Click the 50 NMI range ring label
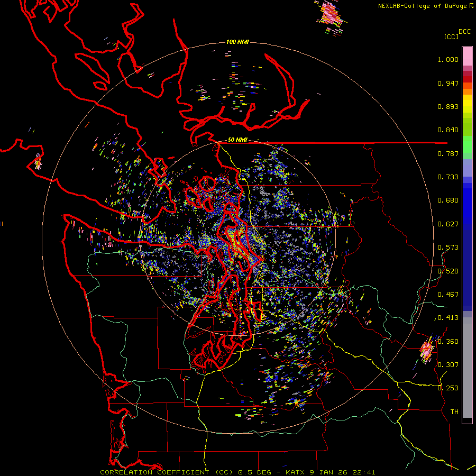The width and height of the screenshot is (476, 476). 237,140
